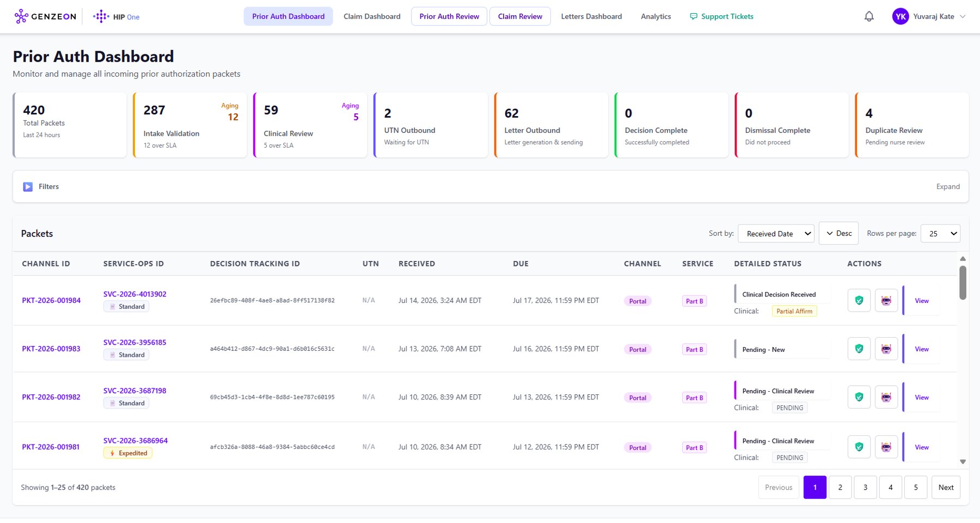Click robot icon for PKT-2026-001982
The height and width of the screenshot is (523, 980).
coord(886,397)
